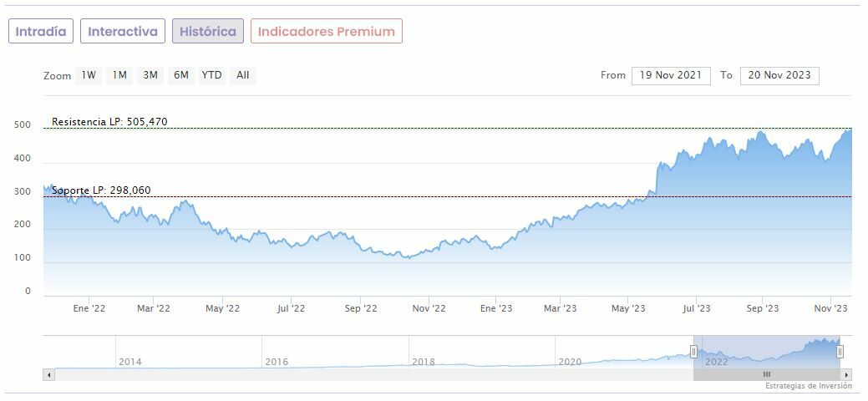Click the Resistencia LP 505,470 line label
This screenshot has width=868, height=401.
pos(109,122)
